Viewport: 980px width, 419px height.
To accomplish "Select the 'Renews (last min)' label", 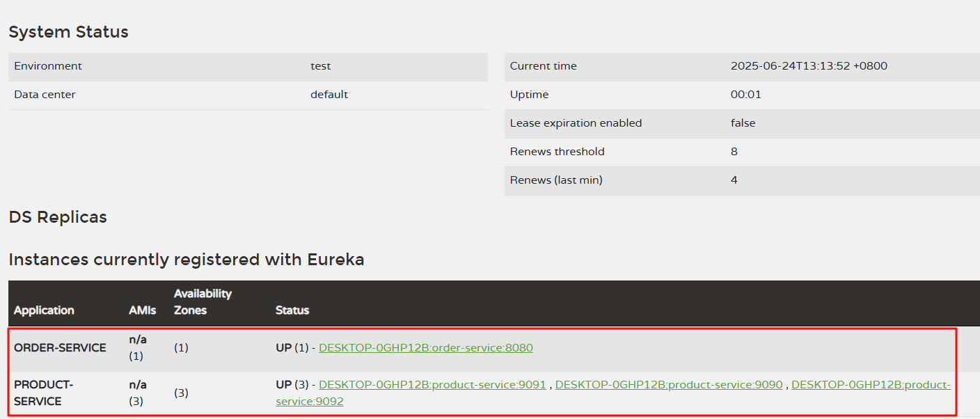I will pyautogui.click(x=556, y=180).
